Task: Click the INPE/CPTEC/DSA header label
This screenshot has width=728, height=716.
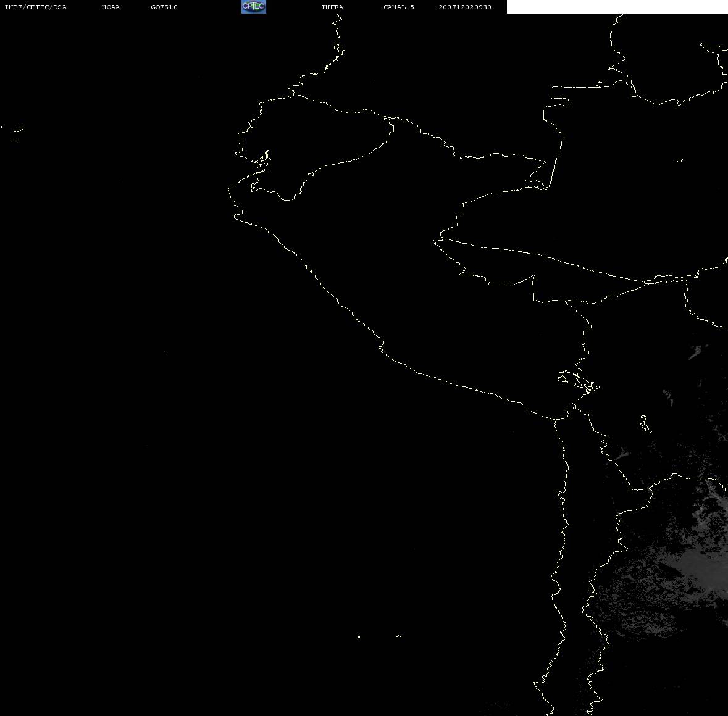Action: [36, 7]
